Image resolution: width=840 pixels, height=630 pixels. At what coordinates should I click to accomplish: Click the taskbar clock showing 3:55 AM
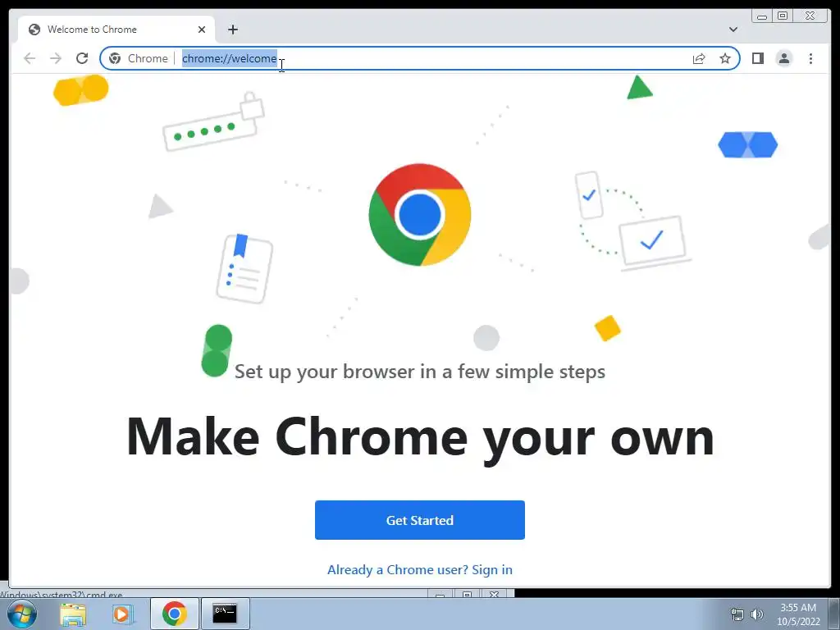click(798, 614)
